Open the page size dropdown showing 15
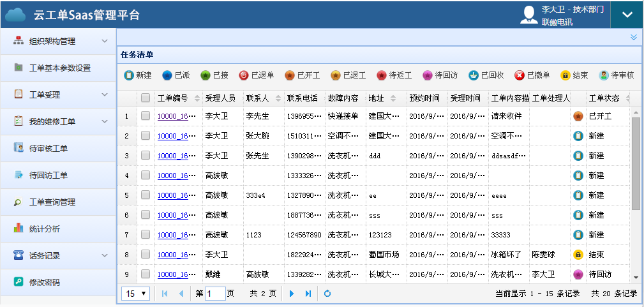This screenshot has height=307, width=644. click(x=135, y=294)
